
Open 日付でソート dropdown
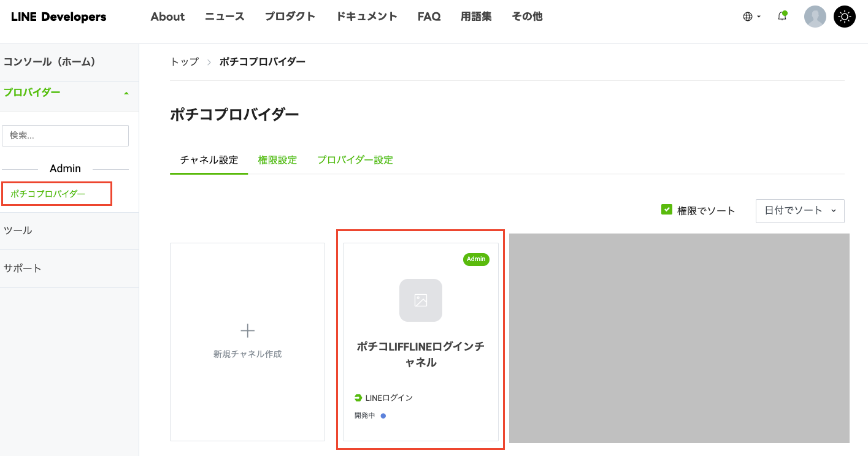(800, 211)
